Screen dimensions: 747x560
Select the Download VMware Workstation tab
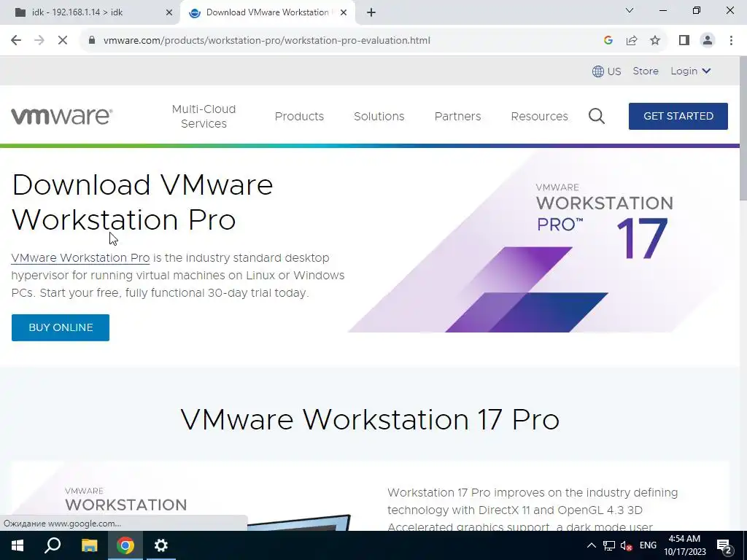pos(268,12)
